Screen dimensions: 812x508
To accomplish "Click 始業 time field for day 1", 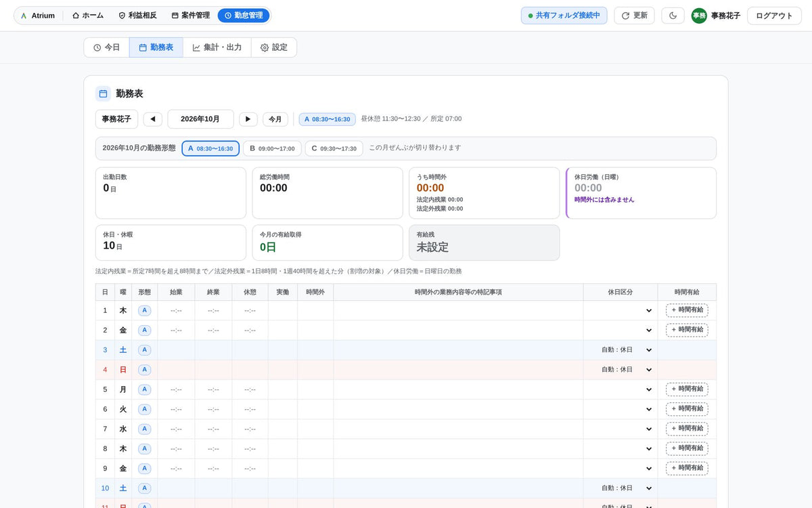I will tap(176, 310).
